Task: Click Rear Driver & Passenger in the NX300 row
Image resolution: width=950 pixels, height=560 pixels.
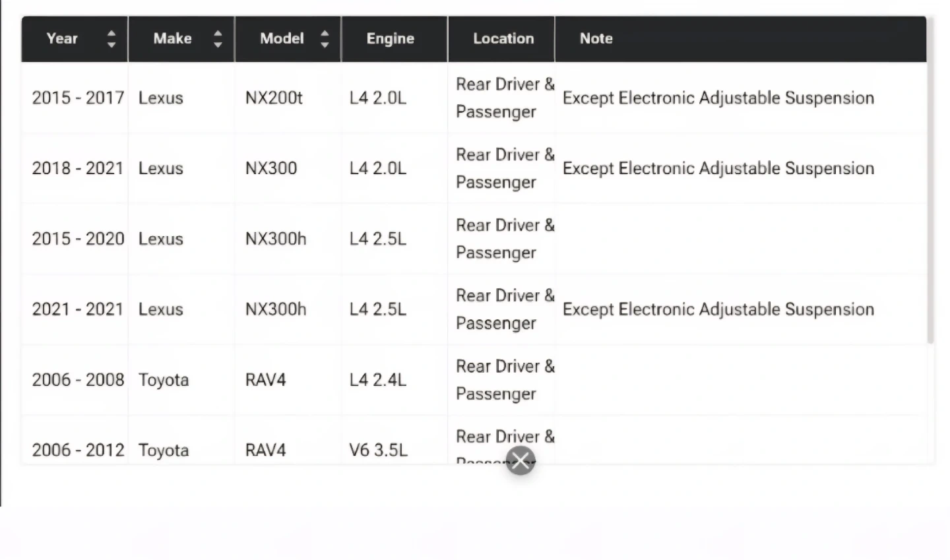Action: [505, 169]
